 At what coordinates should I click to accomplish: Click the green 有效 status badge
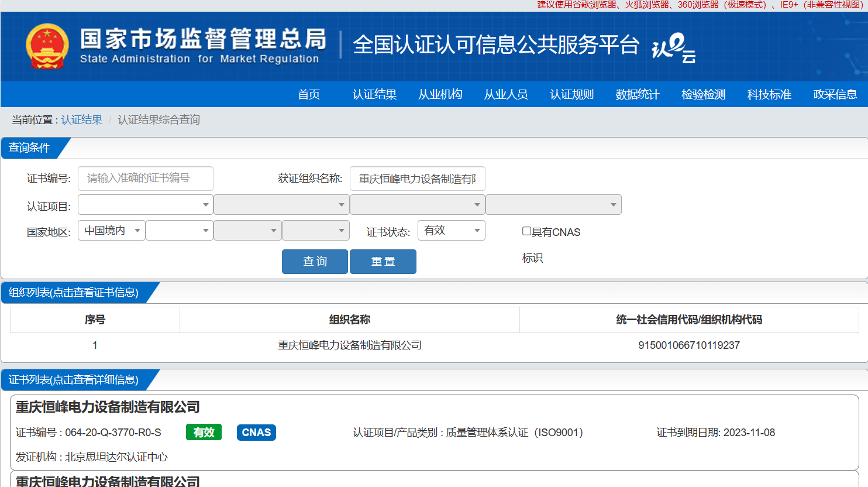pyautogui.click(x=204, y=433)
